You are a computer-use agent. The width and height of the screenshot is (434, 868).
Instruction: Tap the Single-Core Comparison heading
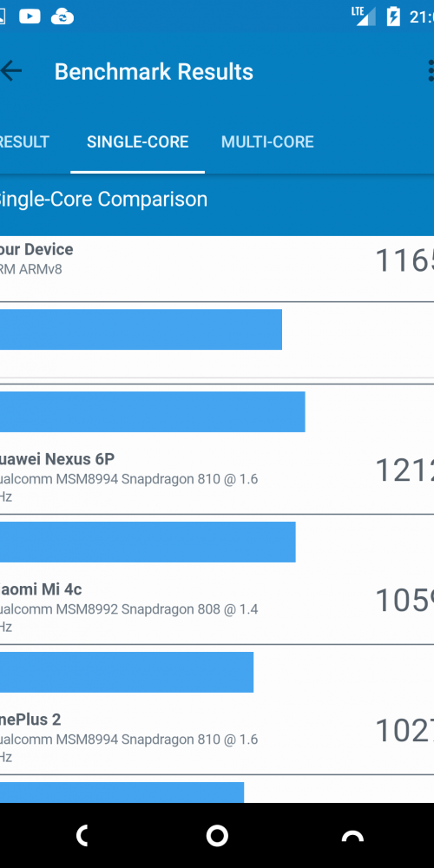[x=103, y=200]
